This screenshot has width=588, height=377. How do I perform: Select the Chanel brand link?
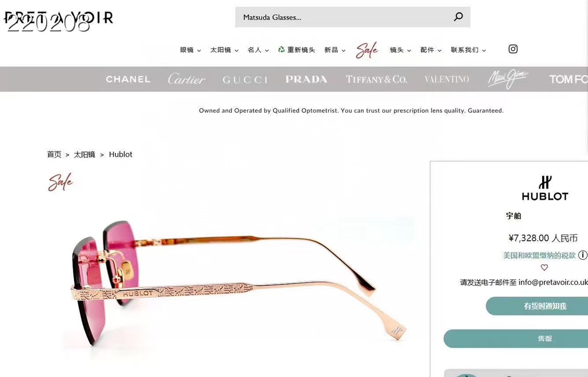128,79
